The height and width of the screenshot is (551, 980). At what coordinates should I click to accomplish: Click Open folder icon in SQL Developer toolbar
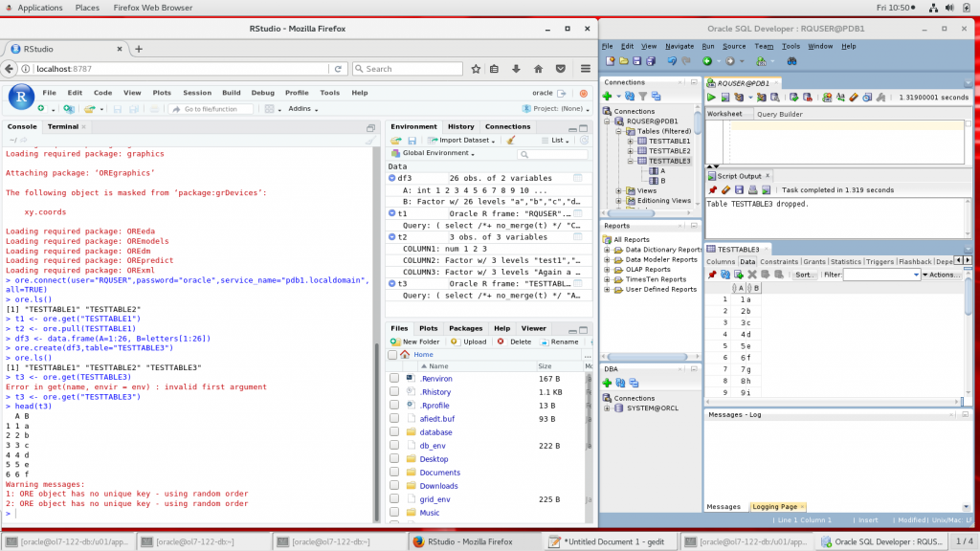[624, 61]
